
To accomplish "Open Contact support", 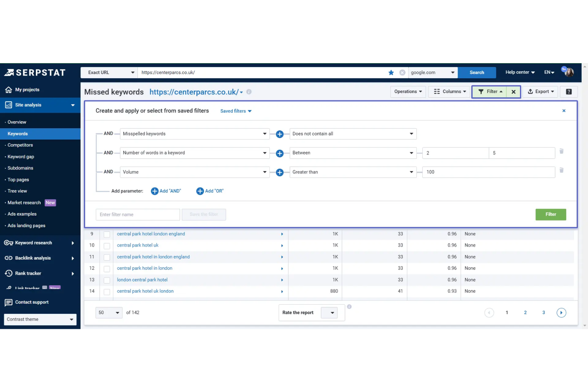I will point(32,302).
